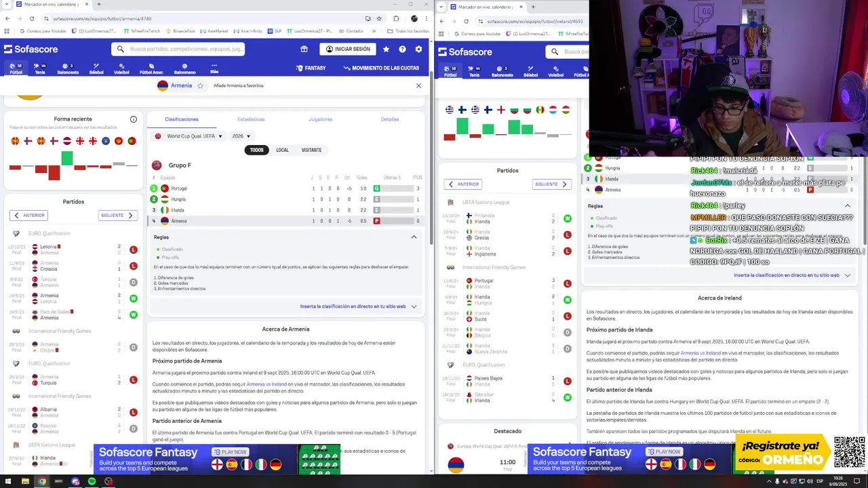The image size is (868, 488).
Task: Open Chrome from the taskbar
Action: [41, 481]
